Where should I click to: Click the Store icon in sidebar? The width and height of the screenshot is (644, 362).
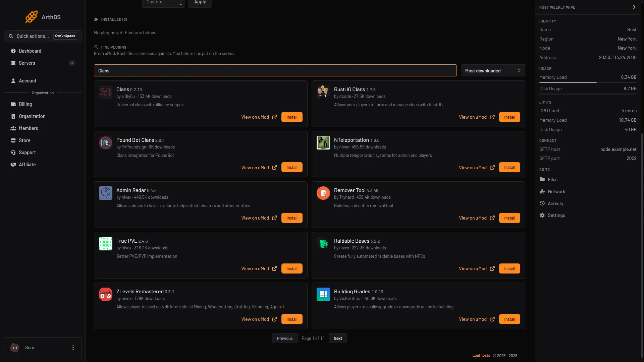coord(13,140)
